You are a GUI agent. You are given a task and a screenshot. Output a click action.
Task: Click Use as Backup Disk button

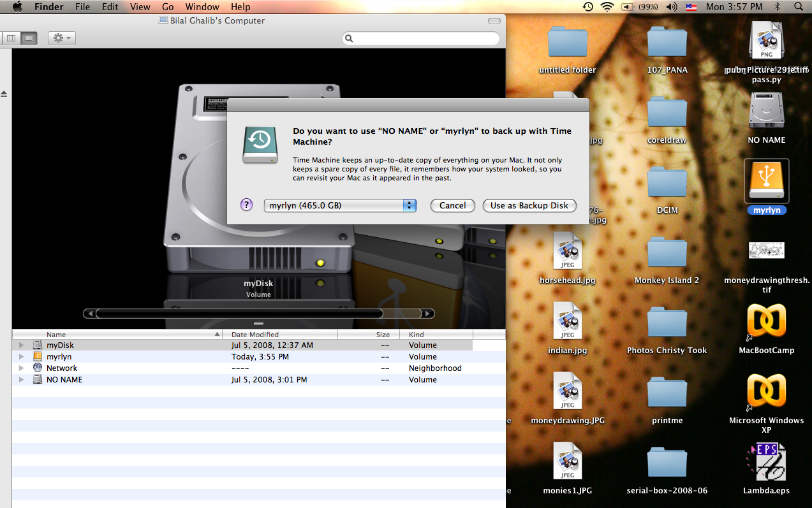pyautogui.click(x=529, y=205)
